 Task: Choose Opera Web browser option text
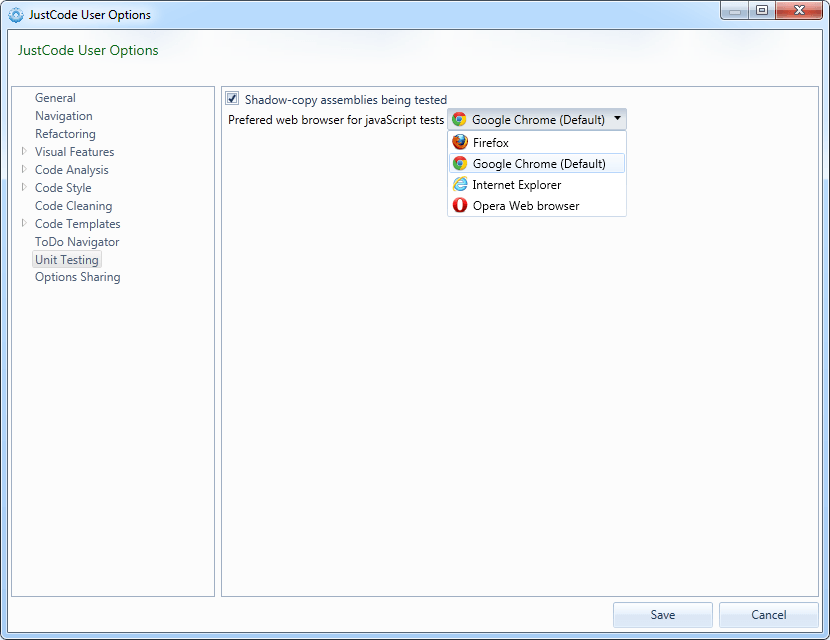(x=526, y=206)
